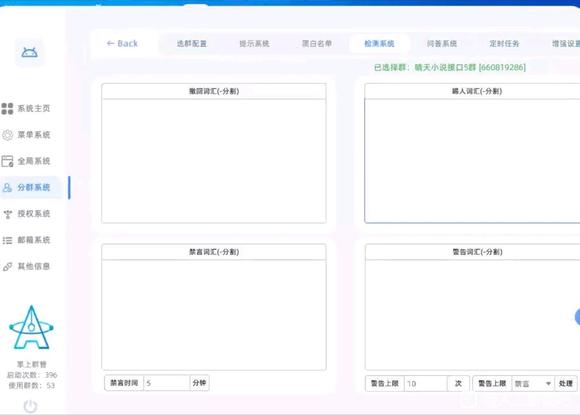Click the 启动次数 396 text
The height and width of the screenshot is (415, 580).
[x=32, y=375]
